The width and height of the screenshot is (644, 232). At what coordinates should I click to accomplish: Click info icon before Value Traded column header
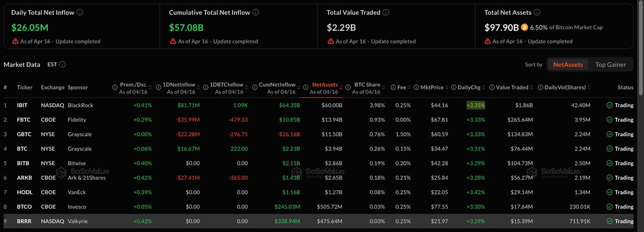491,87
